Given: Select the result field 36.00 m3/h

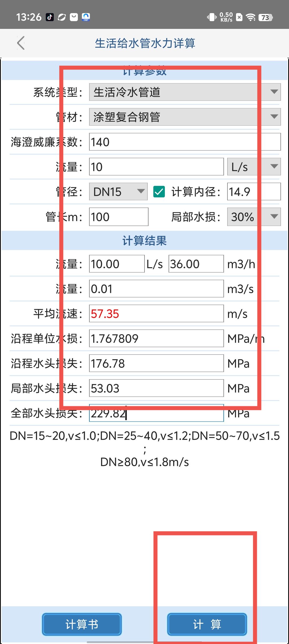Looking at the screenshot, I should 196,264.
